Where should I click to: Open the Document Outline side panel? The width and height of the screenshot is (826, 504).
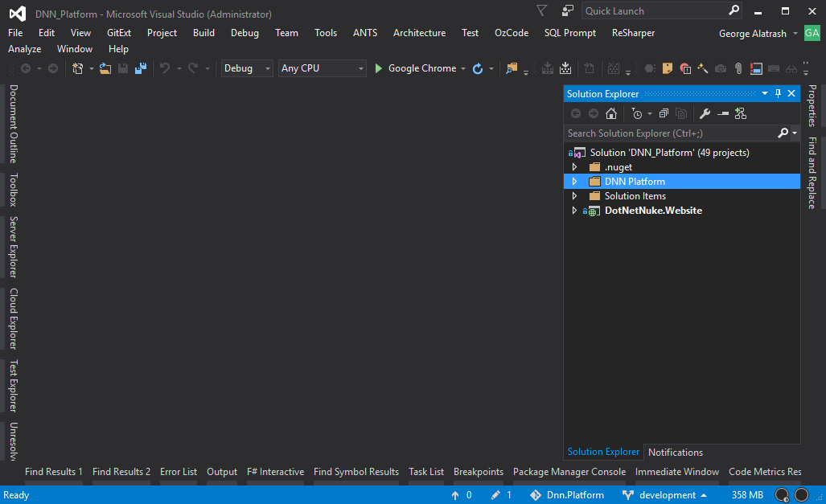coord(14,125)
